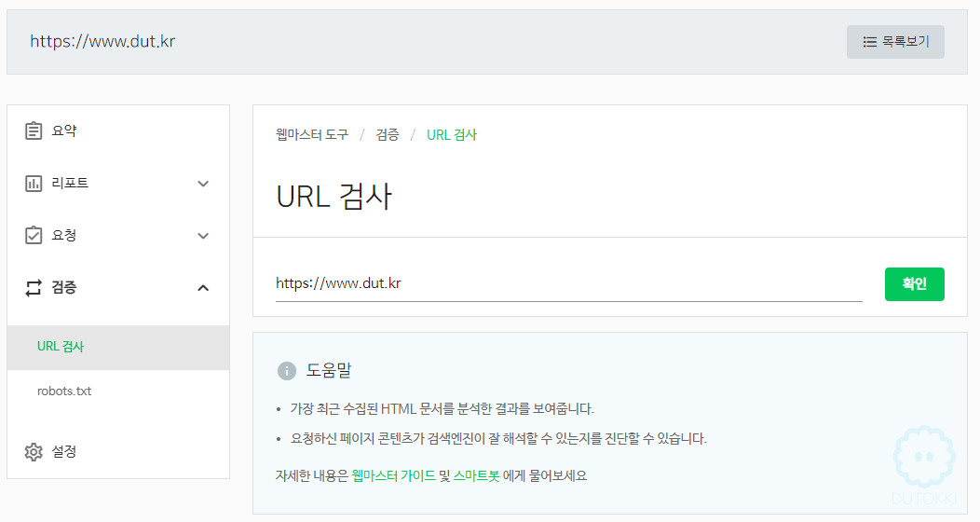Image resolution: width=980 pixels, height=522 pixels.
Task: Click the green 확인 button
Action: point(915,283)
